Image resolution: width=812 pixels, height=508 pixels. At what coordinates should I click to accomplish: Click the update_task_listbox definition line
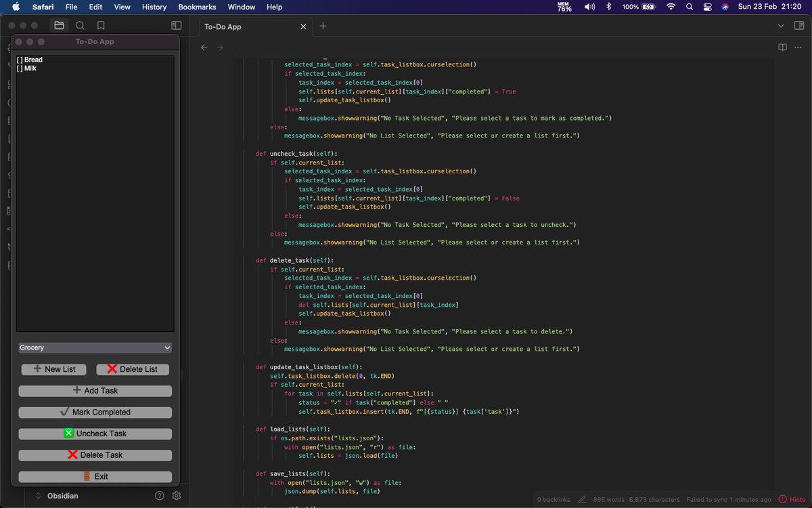click(x=309, y=366)
